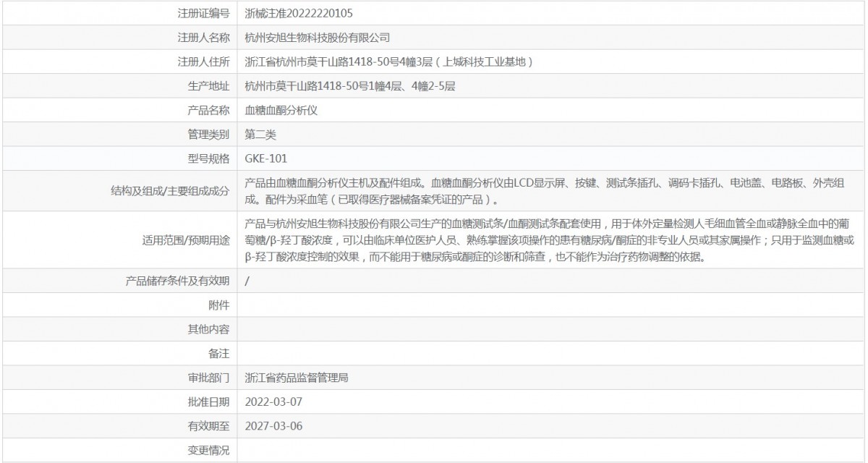Click the 审批部门 label
Screen dimensions: 868x463
[x=208, y=378]
